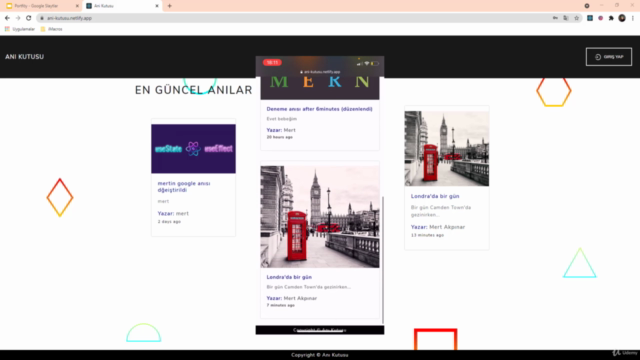The width and height of the screenshot is (640, 360).
Task: Open the right card's London photo
Action: click(447, 149)
